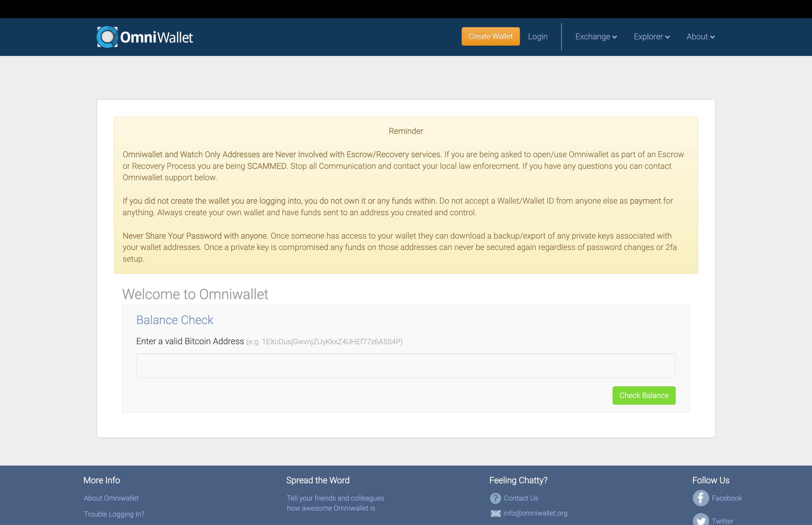Click the Reminder heading text
This screenshot has height=525, width=812.
[x=406, y=131]
